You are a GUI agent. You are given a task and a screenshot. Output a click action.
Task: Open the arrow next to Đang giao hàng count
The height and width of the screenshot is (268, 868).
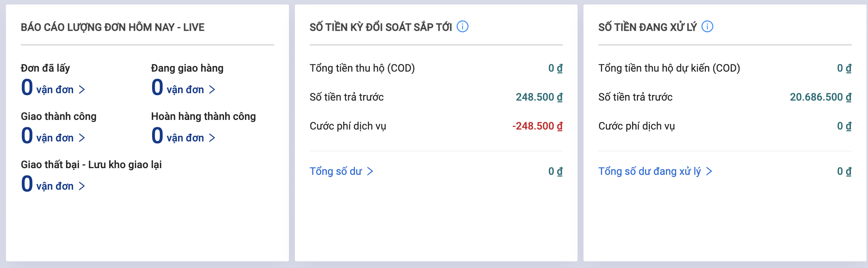211,89
